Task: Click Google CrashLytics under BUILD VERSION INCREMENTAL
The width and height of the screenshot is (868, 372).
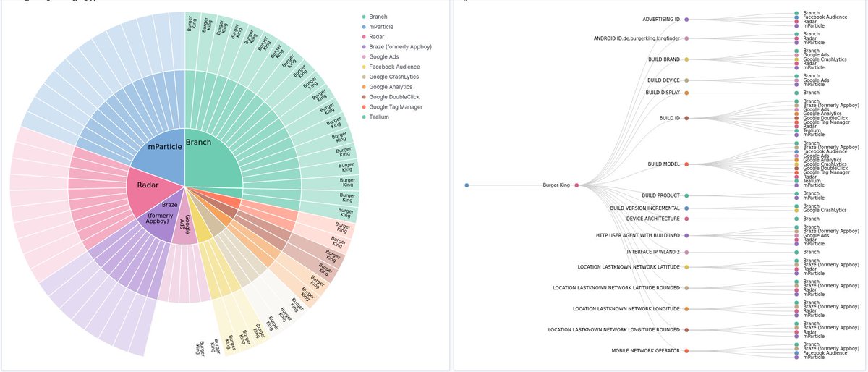Action: 796,210
